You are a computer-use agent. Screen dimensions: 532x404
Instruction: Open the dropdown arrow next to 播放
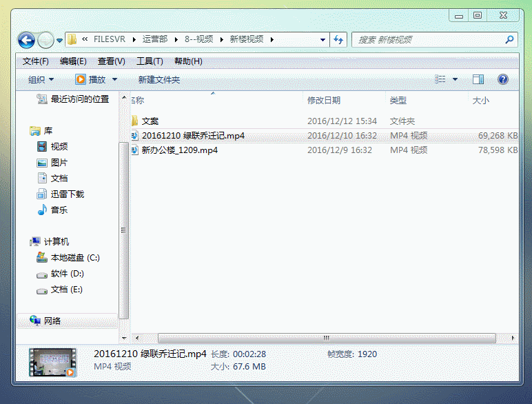click(114, 80)
